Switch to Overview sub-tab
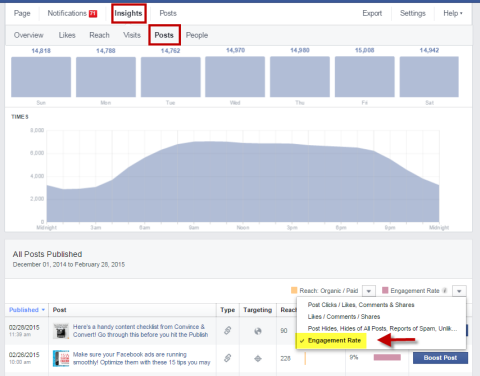 point(29,35)
